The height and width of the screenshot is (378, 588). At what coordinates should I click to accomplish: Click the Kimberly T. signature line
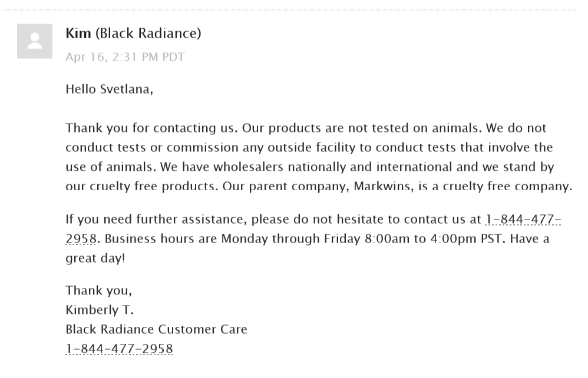pyautogui.click(x=100, y=310)
